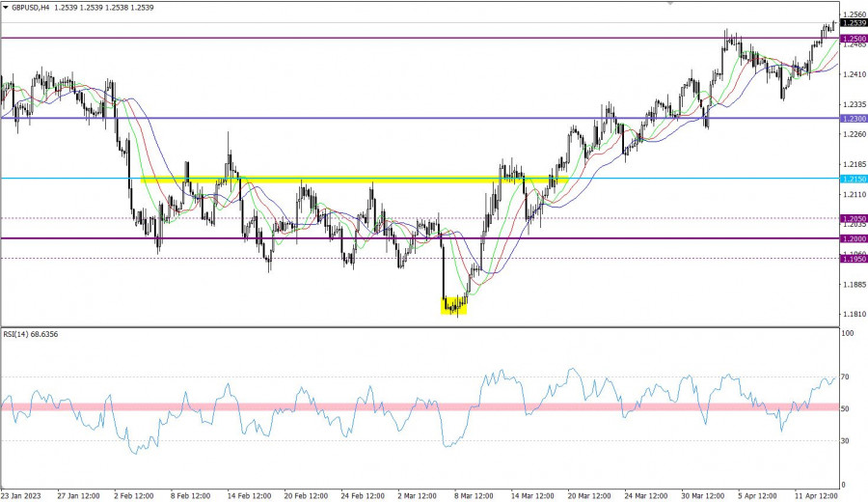Click the current price 1.2539 label
The image size is (868, 502).
click(853, 23)
